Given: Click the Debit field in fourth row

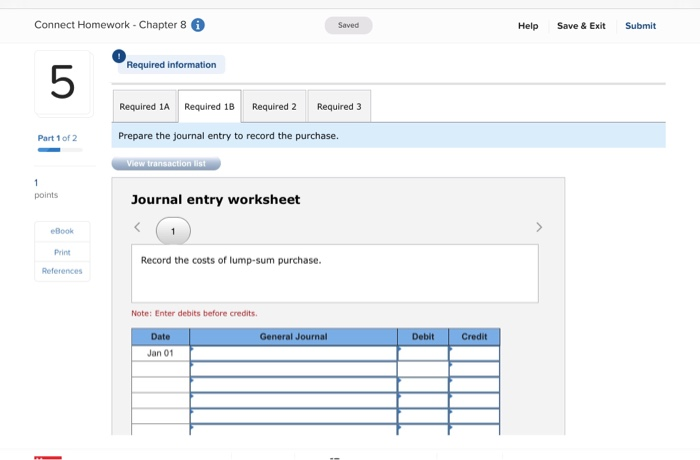Looking at the screenshot, I should pyautogui.click(x=423, y=400).
